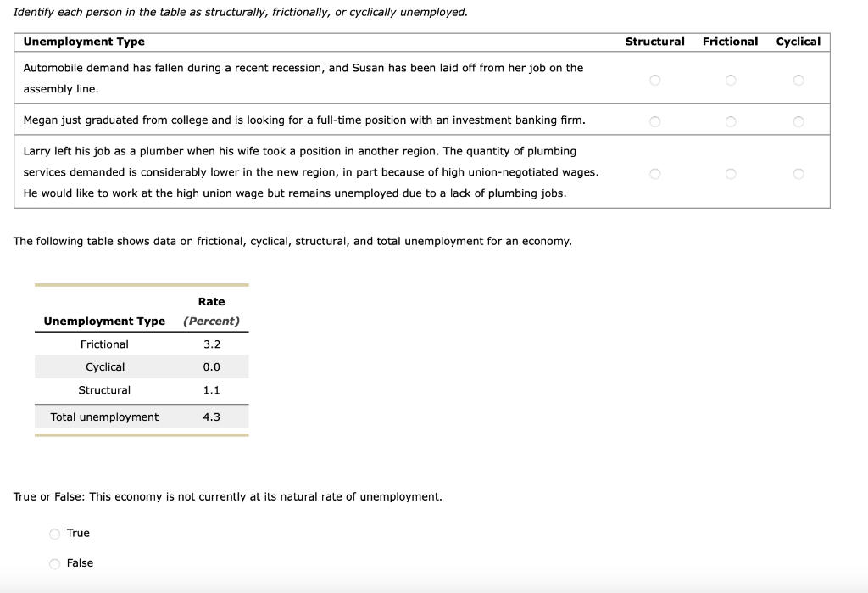Mark Megan's unemployment as Structural
The height and width of the screenshot is (593, 868).
click(654, 121)
